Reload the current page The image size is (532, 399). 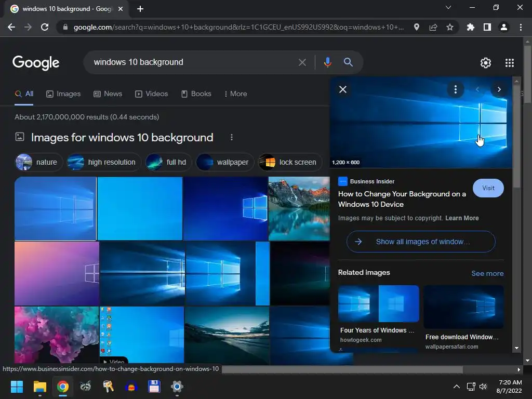point(45,27)
